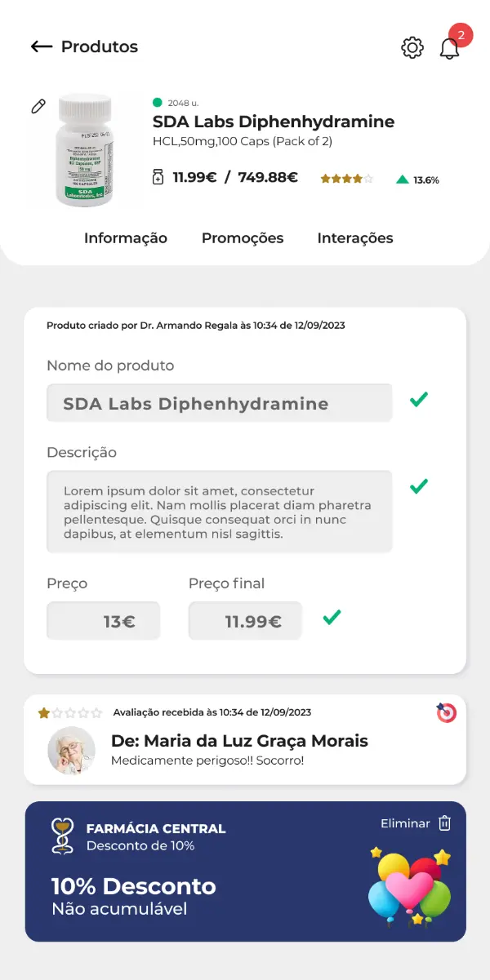Click the green checkmark beside description

click(x=419, y=486)
